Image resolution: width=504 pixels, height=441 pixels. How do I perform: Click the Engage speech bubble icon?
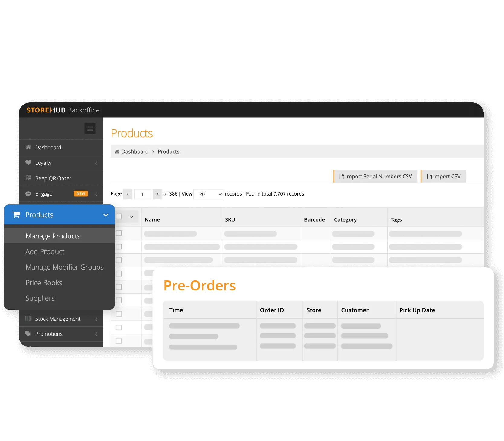[x=28, y=194]
